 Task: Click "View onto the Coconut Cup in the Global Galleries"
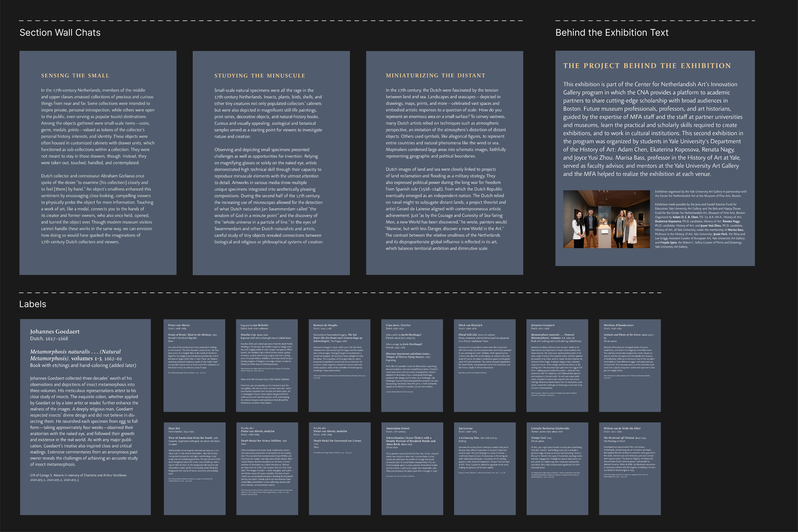265,379
